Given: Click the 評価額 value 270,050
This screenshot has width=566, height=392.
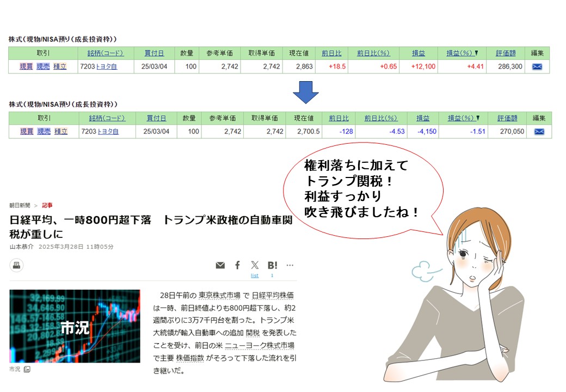Looking at the screenshot, I should coord(512,131).
